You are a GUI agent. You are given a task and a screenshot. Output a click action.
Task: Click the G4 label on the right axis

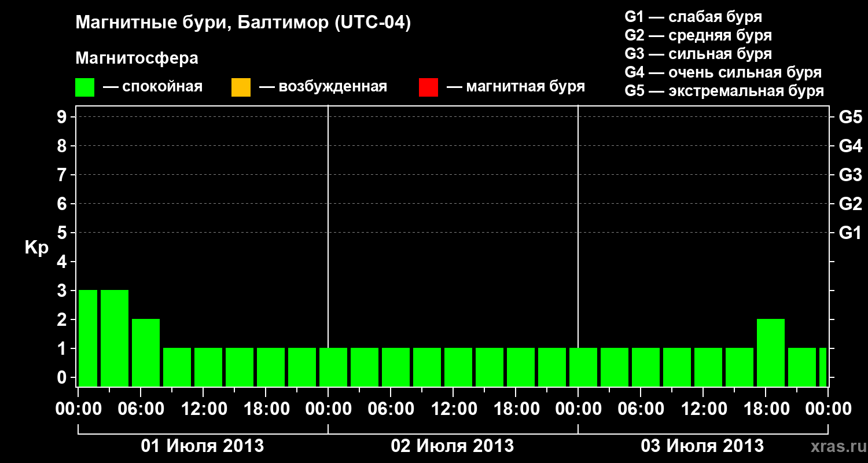[x=850, y=146]
